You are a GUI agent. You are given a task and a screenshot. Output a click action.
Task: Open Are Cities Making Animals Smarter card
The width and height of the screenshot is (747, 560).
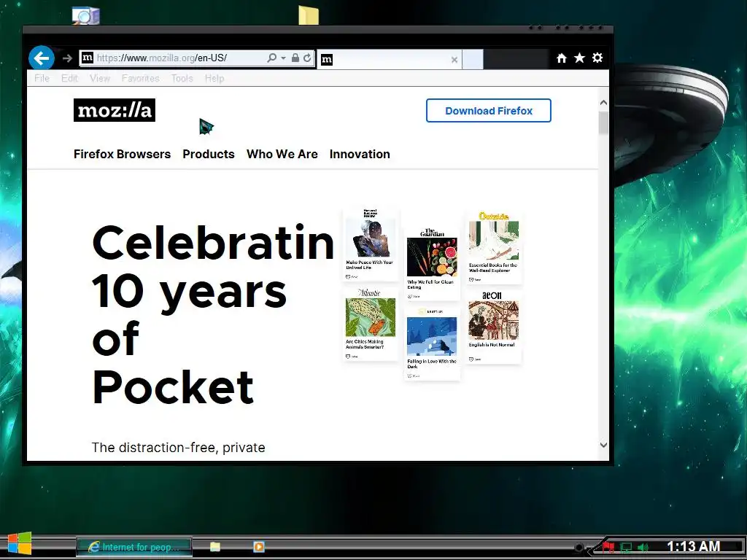coord(371,324)
